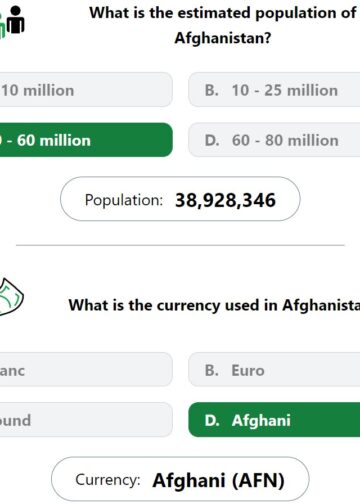Click the Afghani (AFN) bold text
Image resolution: width=360 pixels, height=504 pixels.
[219, 481]
